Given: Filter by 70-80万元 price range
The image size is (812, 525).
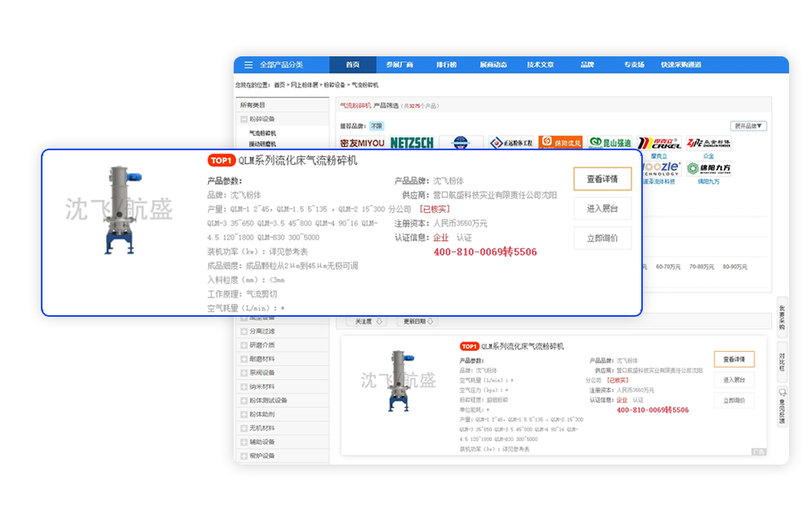Looking at the screenshot, I should (701, 267).
